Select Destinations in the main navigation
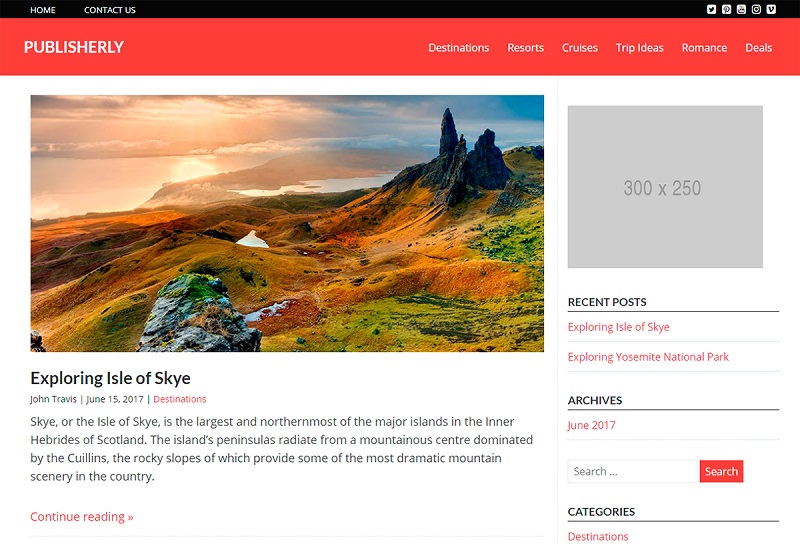The width and height of the screenshot is (800, 544). pos(459,47)
